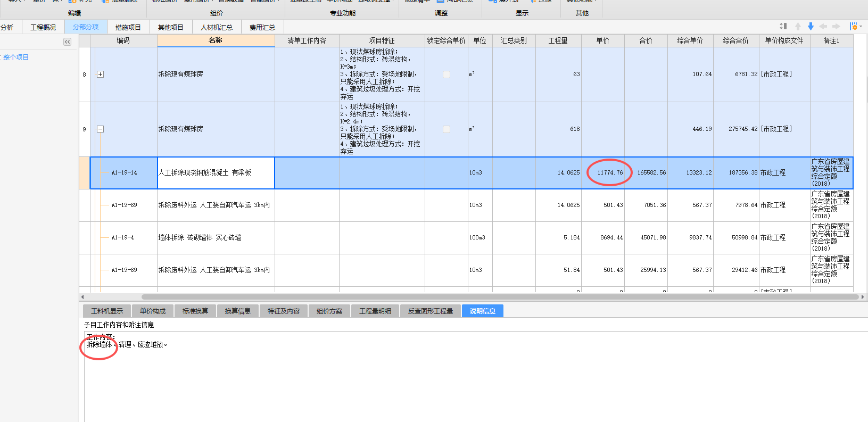Screen dimensions: 868x422
Task: Collapse the left navigation panel
Action: pyautogui.click(x=67, y=42)
